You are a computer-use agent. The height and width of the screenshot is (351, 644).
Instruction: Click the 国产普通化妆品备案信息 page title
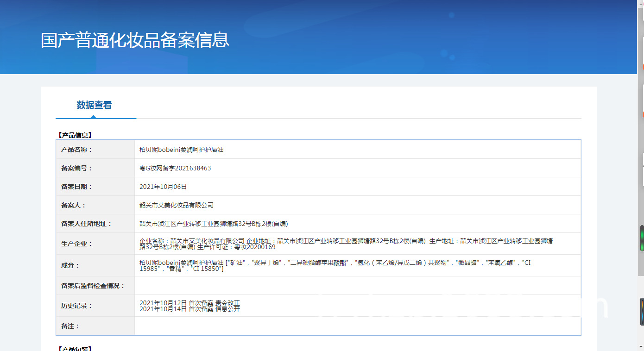tap(135, 40)
